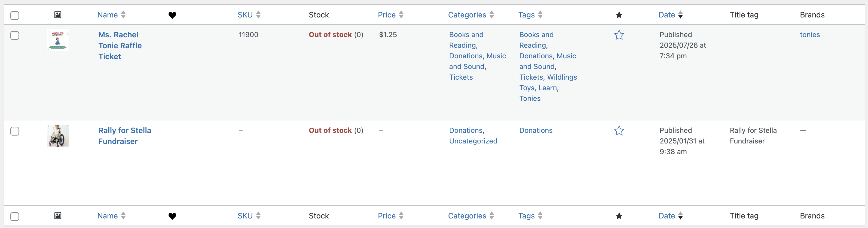
Task: Click the image icon in bottom footer row
Action: click(58, 215)
